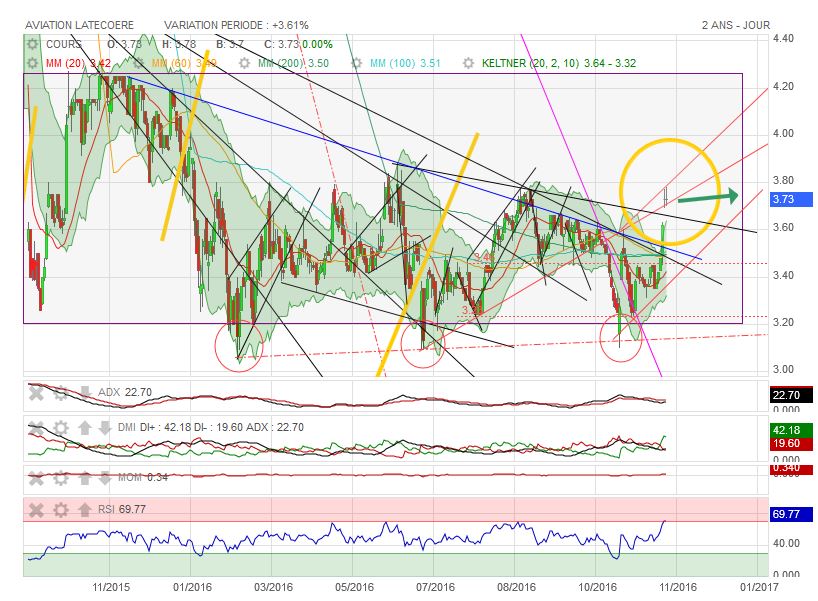818x601 pixels.
Task: Open the DMI panel settings gear
Action: click(x=61, y=428)
